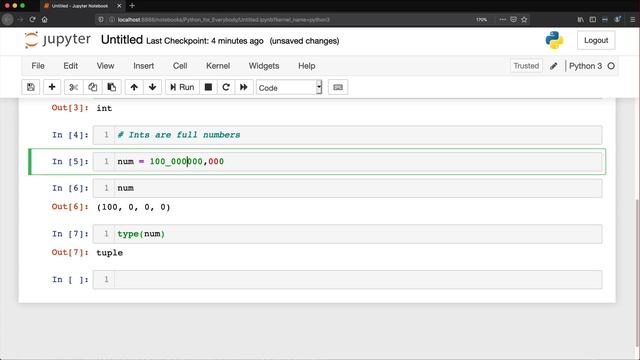Click the browser address bar URL
The height and width of the screenshot is (360, 640).
[224, 20]
